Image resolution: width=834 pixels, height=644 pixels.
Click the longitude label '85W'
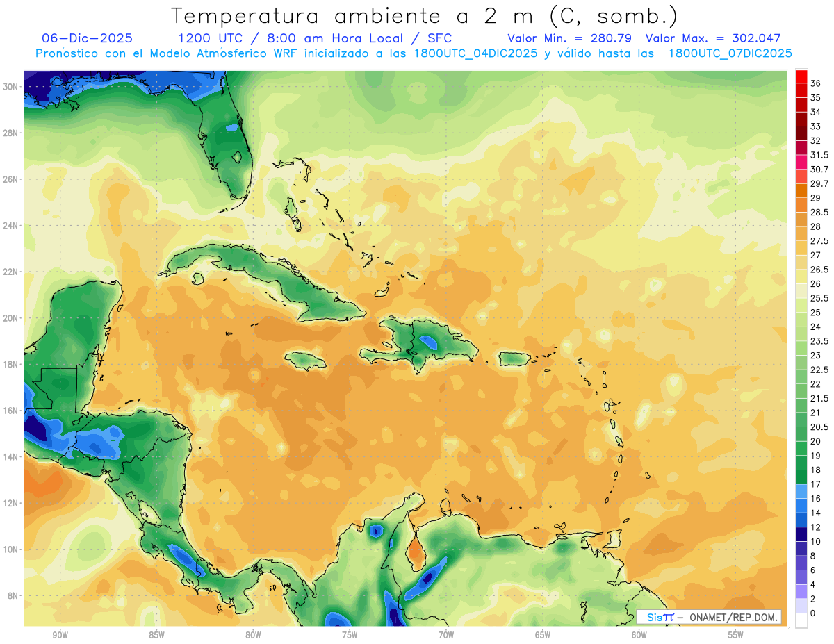[x=156, y=636]
